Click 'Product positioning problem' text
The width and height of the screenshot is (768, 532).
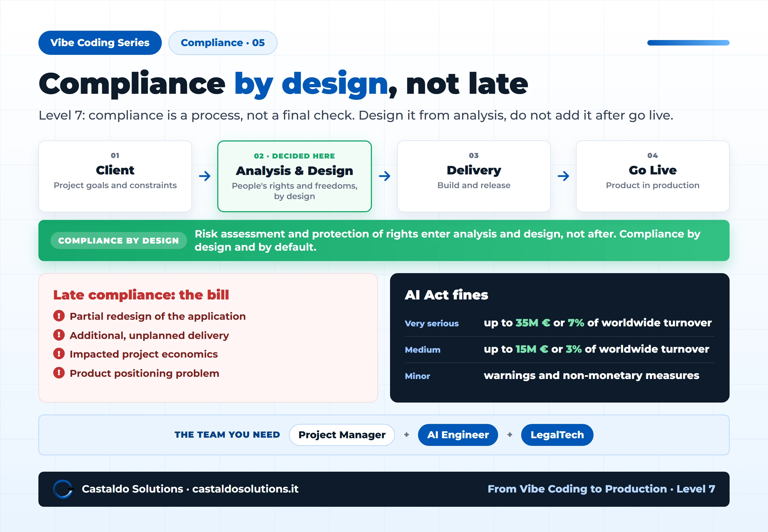click(x=144, y=373)
